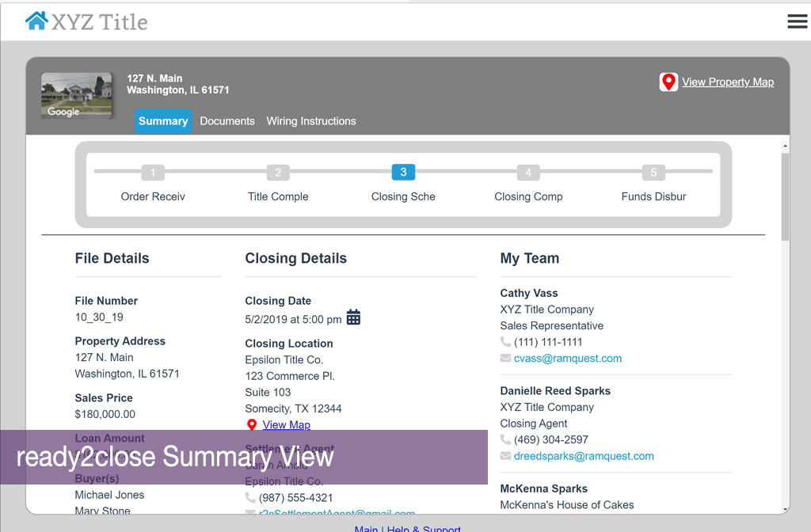Click the property street view thumbnail
The height and width of the screenshot is (532, 811).
(x=76, y=96)
